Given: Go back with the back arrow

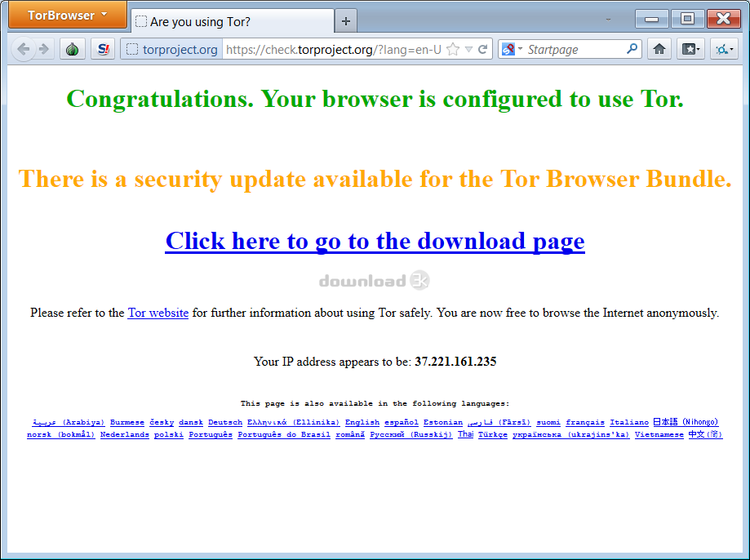Looking at the screenshot, I should [x=23, y=49].
